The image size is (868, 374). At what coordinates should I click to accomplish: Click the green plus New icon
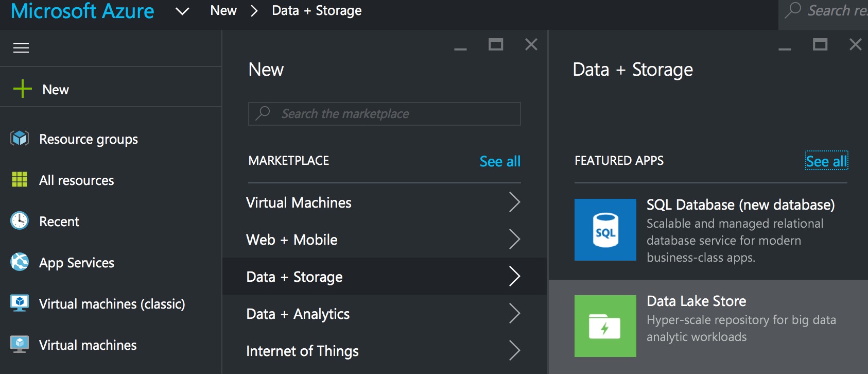point(23,89)
